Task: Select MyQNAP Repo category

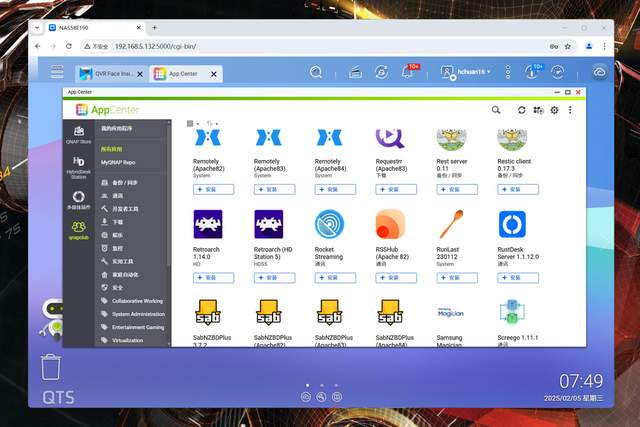Action: point(118,162)
